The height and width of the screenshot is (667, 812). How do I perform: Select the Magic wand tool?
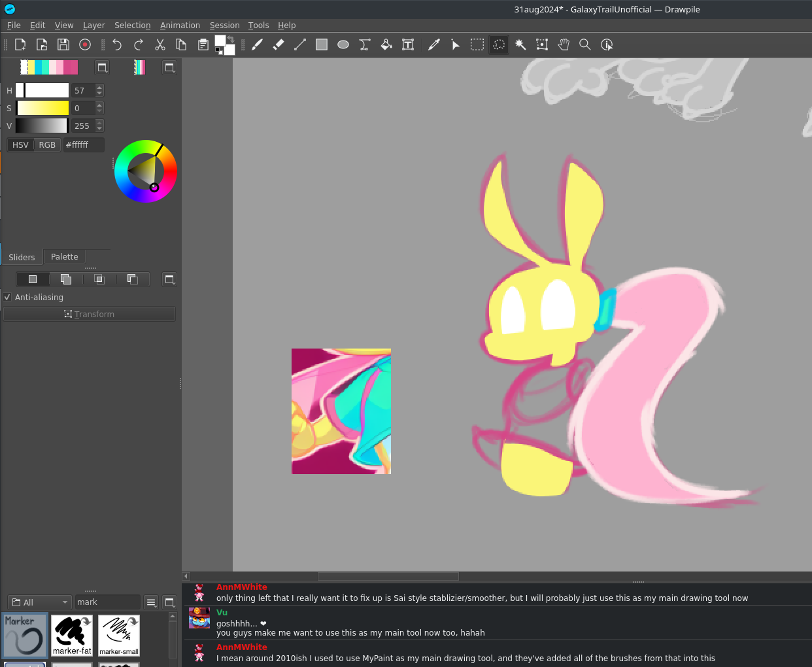click(x=520, y=44)
